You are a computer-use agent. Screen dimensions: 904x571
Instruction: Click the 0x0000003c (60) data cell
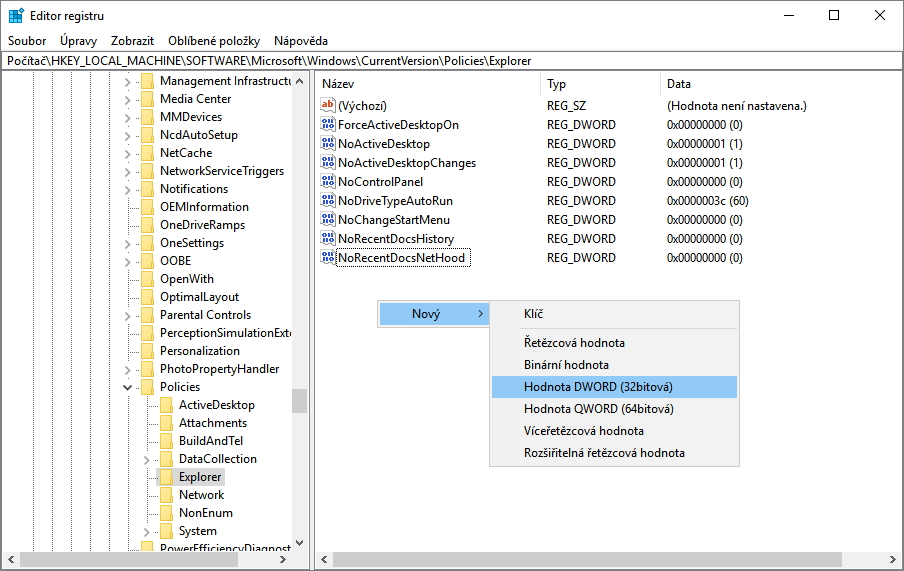pos(707,201)
